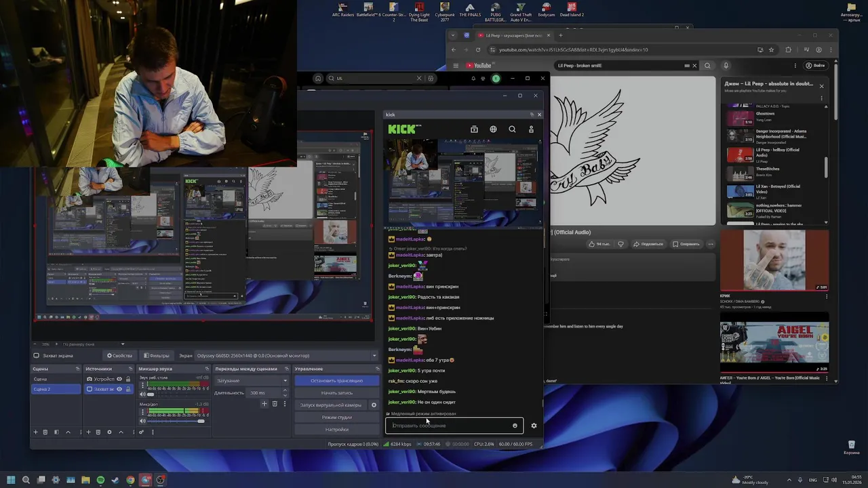Open Chrome's extensions puzzle icon

(x=788, y=49)
